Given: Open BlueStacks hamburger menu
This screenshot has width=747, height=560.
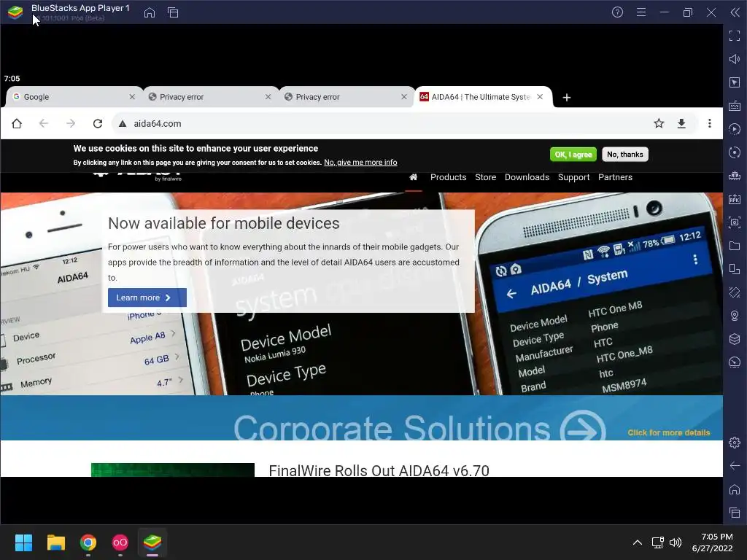Looking at the screenshot, I should tap(641, 12).
